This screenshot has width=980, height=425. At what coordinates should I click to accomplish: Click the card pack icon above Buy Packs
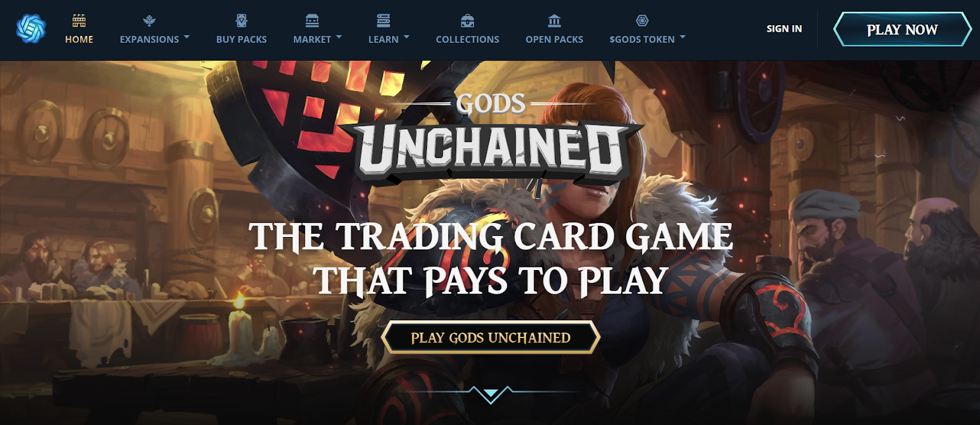point(241,21)
